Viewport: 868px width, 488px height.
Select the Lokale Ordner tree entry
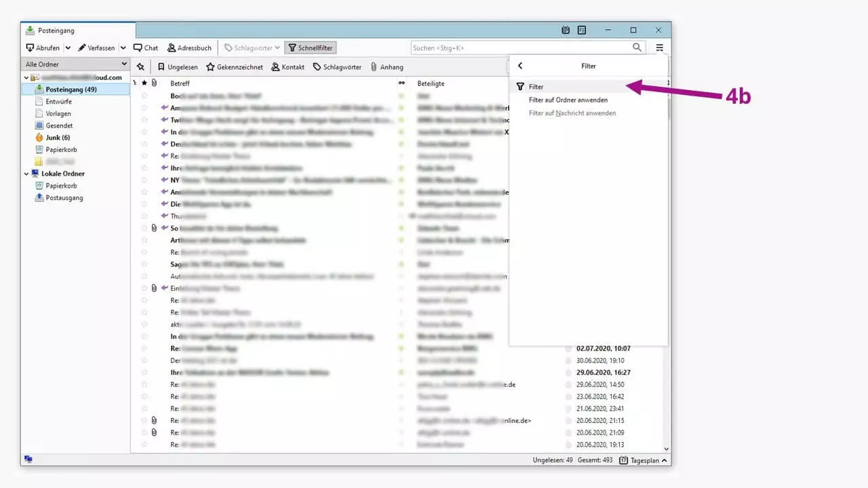tap(62, 174)
